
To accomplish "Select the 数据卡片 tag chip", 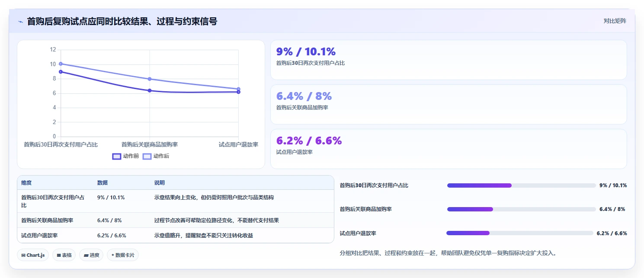I will [123, 255].
